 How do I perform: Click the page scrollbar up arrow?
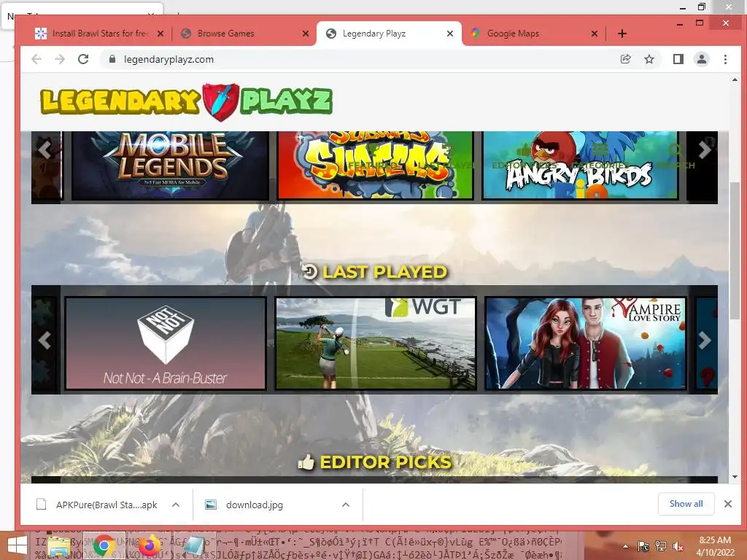[735, 80]
